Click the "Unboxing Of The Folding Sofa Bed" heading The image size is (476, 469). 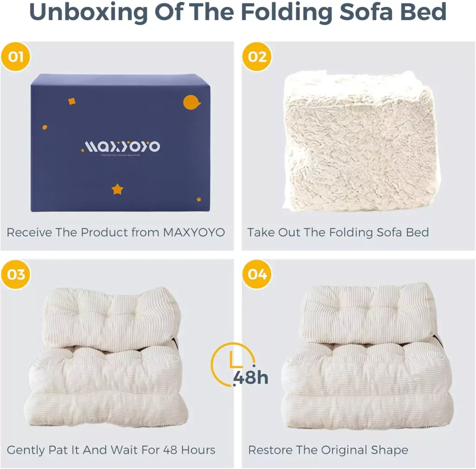click(x=238, y=12)
